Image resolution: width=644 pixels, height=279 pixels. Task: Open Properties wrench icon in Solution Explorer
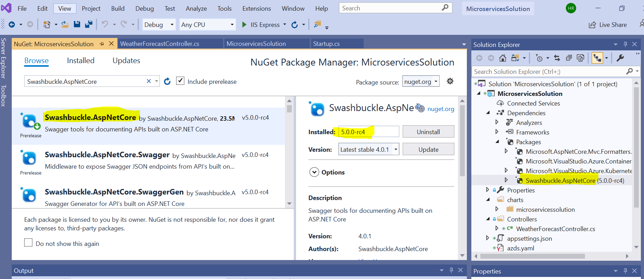coord(620,58)
